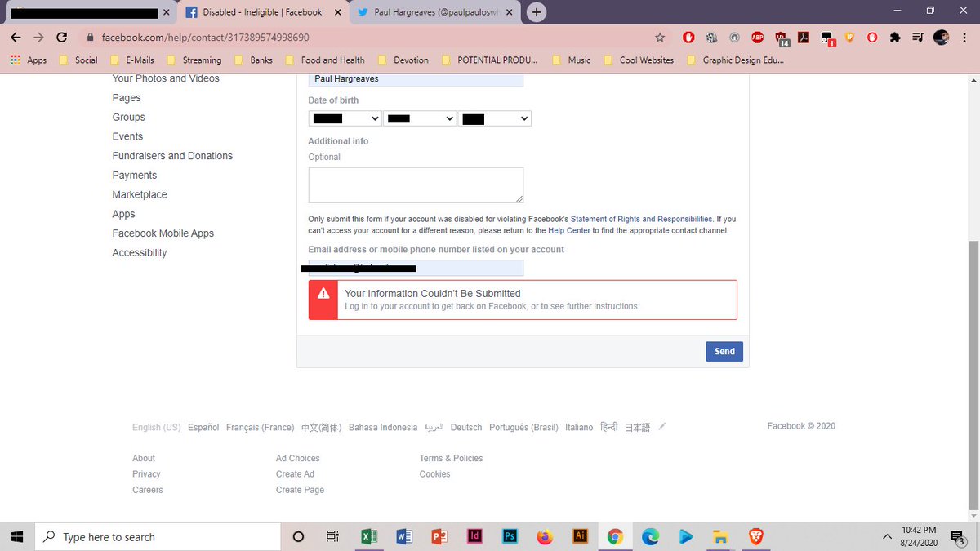Open the Windows Start menu

pos(16,536)
